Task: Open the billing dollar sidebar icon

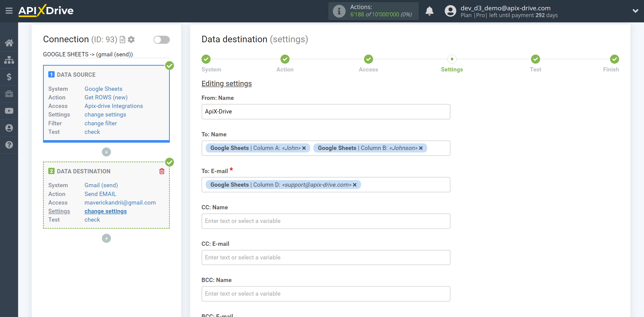Action: [x=9, y=77]
